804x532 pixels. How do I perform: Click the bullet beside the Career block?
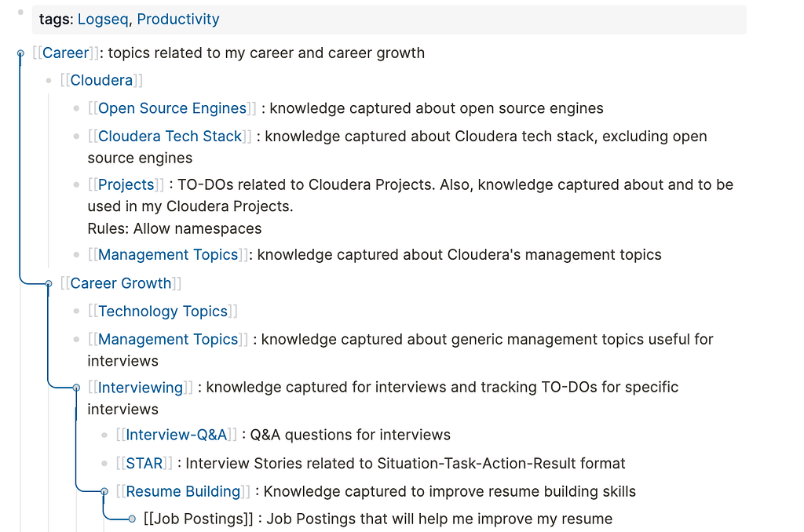point(21,53)
